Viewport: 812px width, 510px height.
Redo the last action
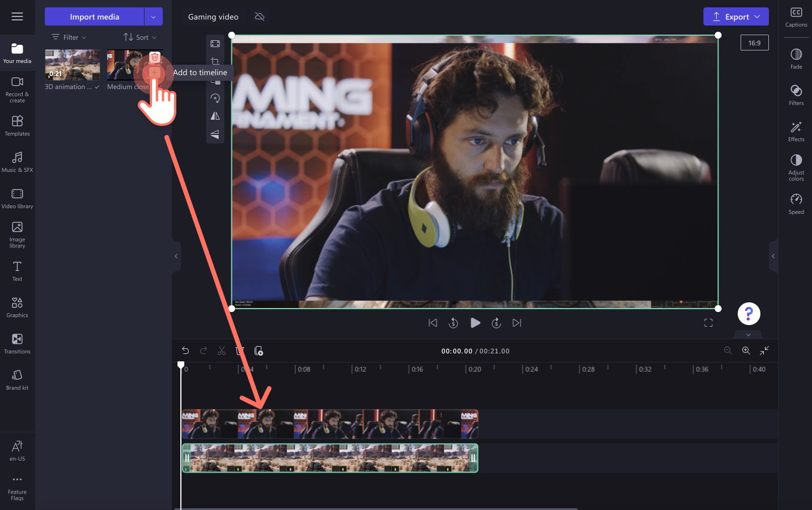(204, 351)
